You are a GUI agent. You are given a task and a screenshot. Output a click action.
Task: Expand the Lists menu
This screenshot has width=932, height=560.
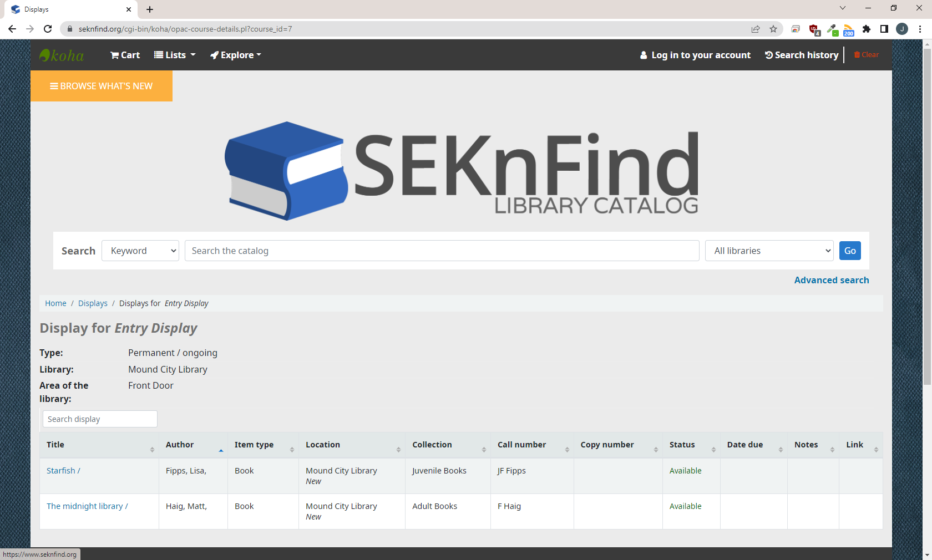pos(175,55)
